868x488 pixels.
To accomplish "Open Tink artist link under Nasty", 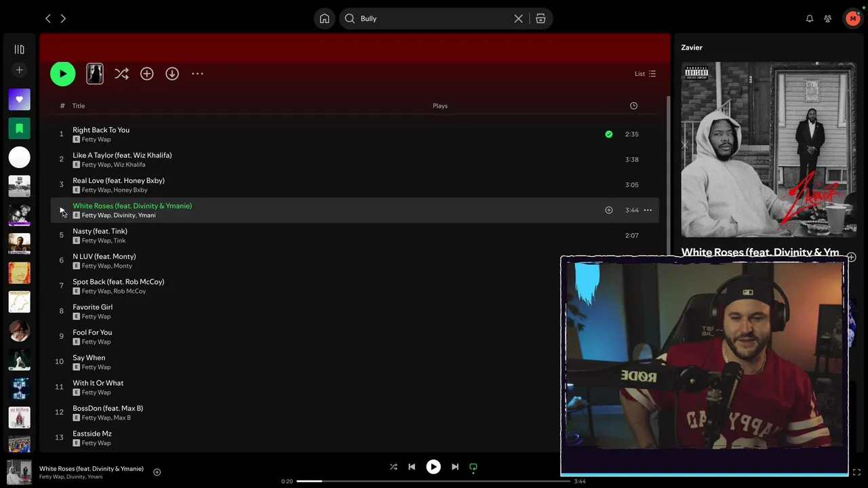I will 119,241.
